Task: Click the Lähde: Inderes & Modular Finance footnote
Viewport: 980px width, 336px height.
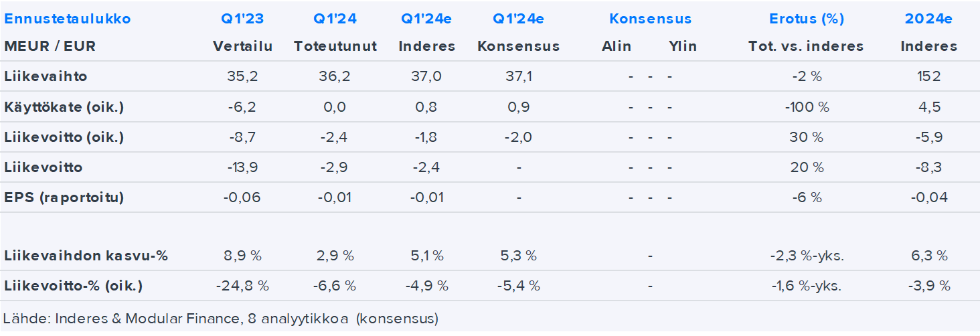Action: pyautogui.click(x=220, y=319)
